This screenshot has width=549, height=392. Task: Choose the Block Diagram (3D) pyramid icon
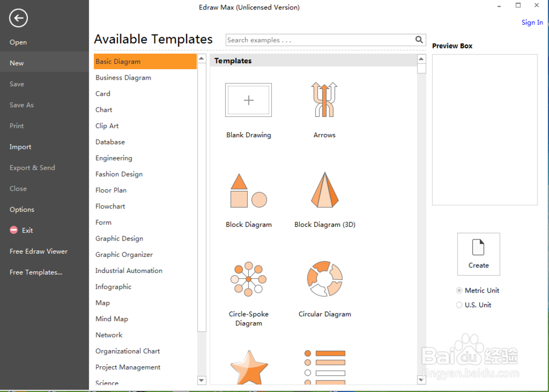(x=324, y=190)
